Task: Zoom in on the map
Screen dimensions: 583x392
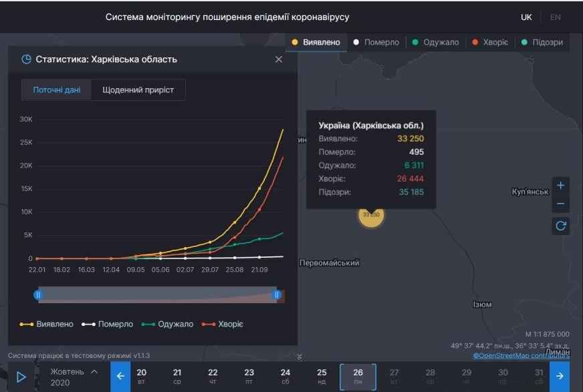Action: pyautogui.click(x=560, y=185)
